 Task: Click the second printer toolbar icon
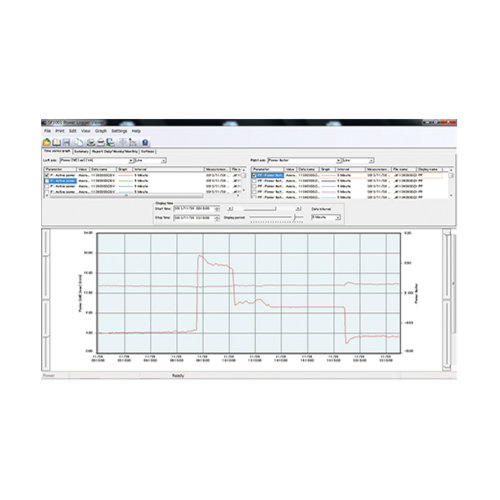pyautogui.click(x=100, y=142)
